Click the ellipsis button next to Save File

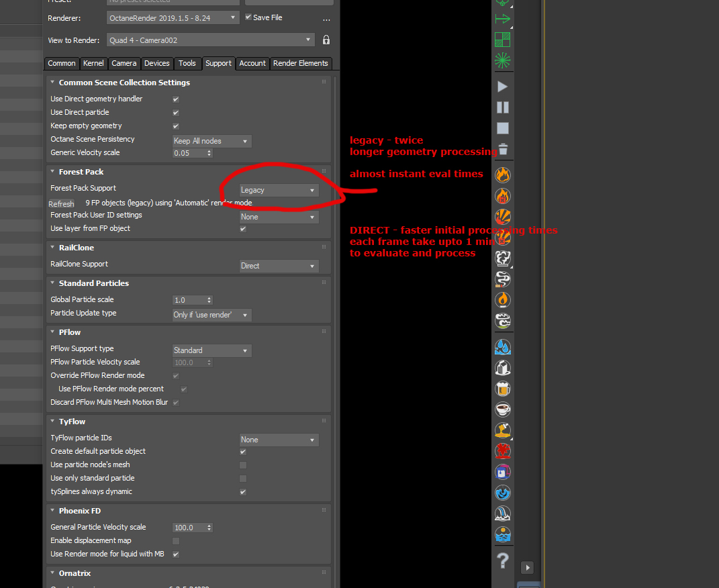coord(326,19)
